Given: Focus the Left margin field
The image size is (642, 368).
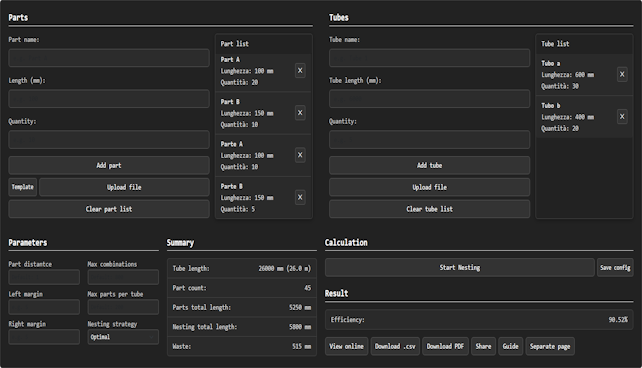Looking at the screenshot, I should click(x=44, y=307).
